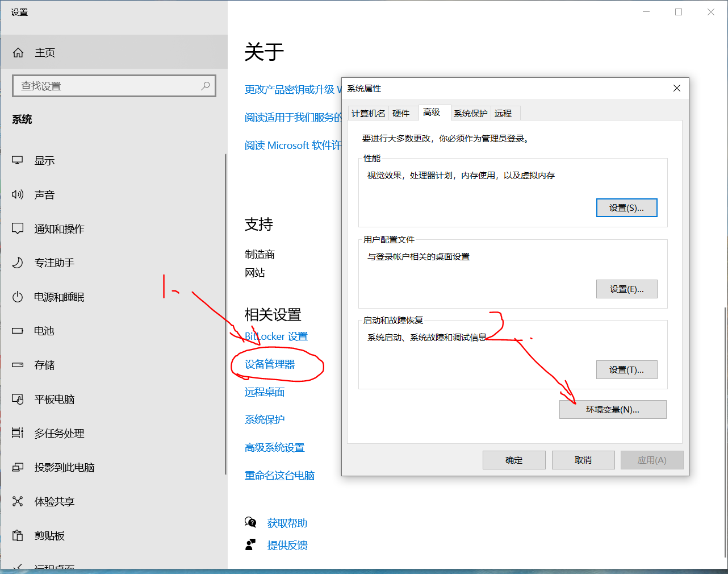Click change product key or upgrade link

pos(293,90)
